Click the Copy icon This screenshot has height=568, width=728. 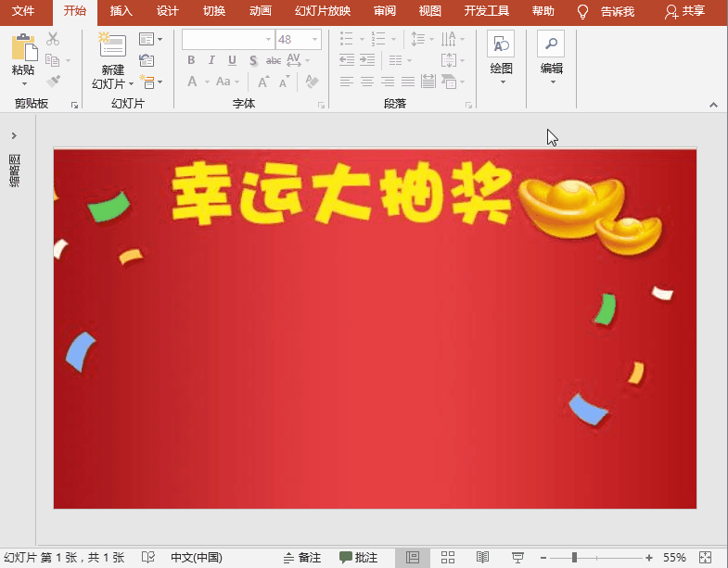click(53, 60)
